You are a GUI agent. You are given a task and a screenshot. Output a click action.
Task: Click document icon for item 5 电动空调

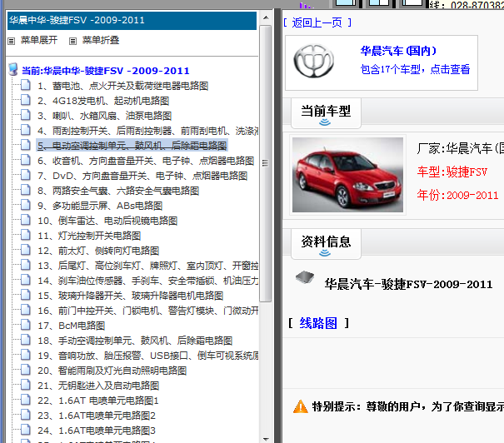[26, 145]
